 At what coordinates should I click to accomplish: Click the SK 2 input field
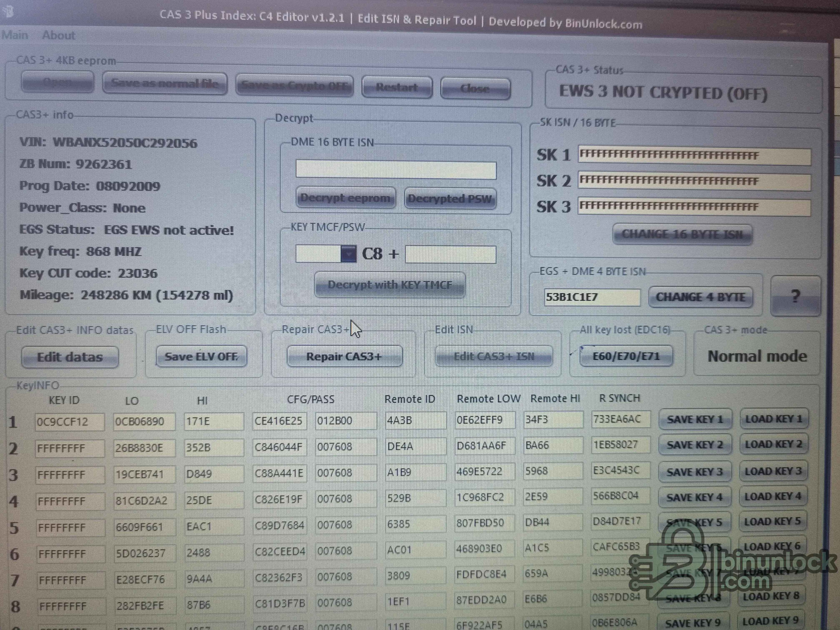(694, 181)
